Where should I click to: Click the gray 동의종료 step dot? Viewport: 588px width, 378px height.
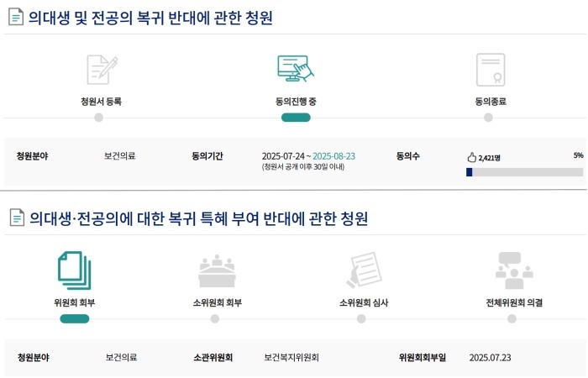click(488, 118)
